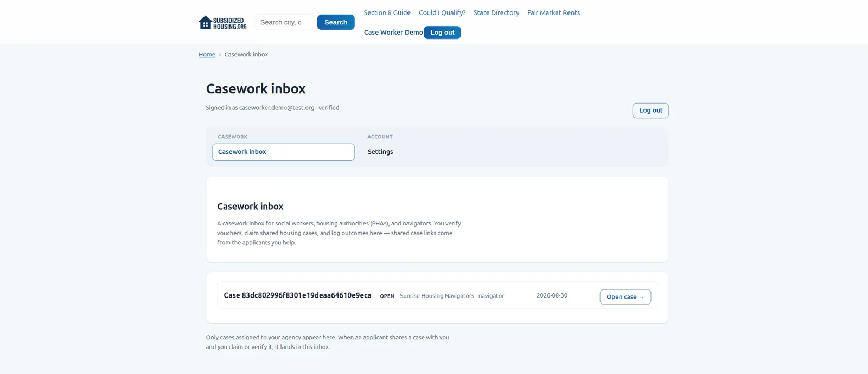
Task: Click the 'Only cases assigned to your agency' note
Action: [x=328, y=342]
